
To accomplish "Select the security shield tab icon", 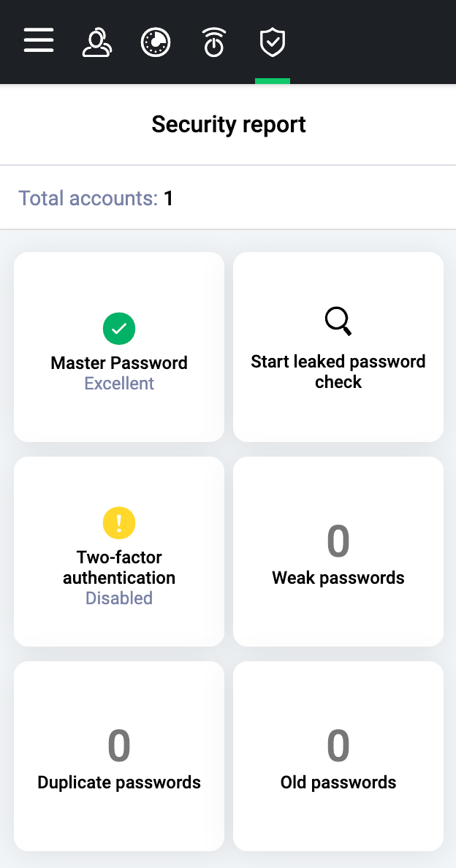I will [273, 42].
